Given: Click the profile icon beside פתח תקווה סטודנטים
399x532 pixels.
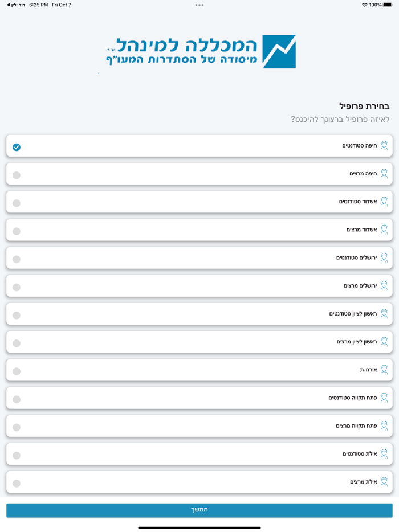Looking at the screenshot, I should pyautogui.click(x=384, y=398).
